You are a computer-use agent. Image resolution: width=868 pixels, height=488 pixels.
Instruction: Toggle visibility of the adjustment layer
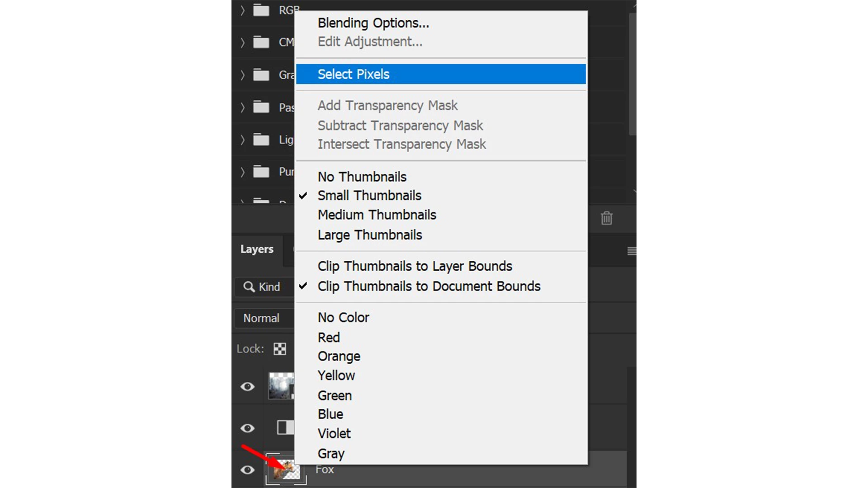(247, 428)
